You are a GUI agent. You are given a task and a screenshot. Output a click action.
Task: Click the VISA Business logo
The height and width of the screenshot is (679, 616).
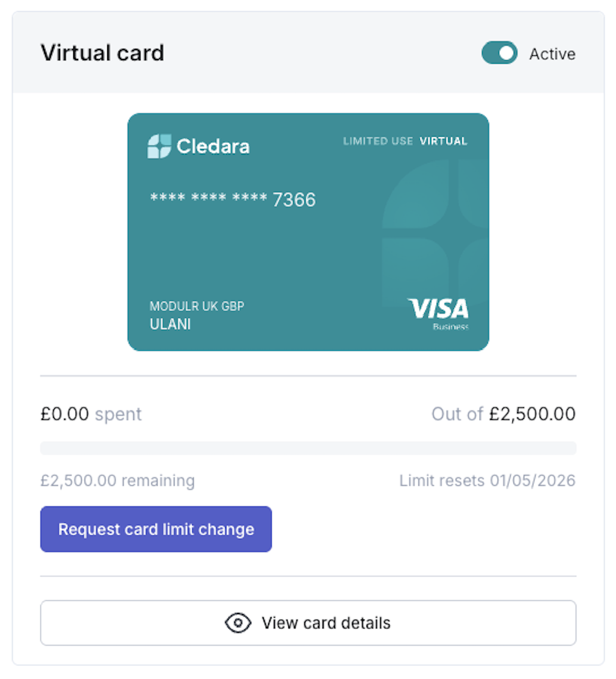(x=438, y=313)
